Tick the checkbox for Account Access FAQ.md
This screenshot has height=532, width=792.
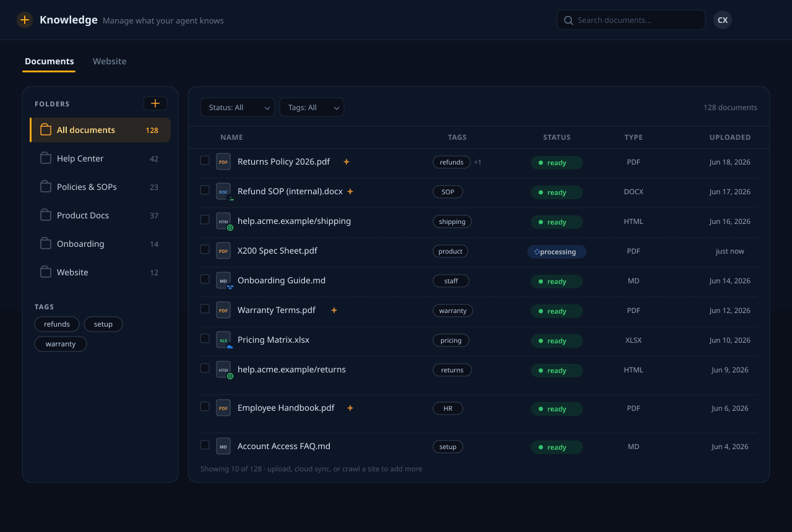(x=205, y=445)
